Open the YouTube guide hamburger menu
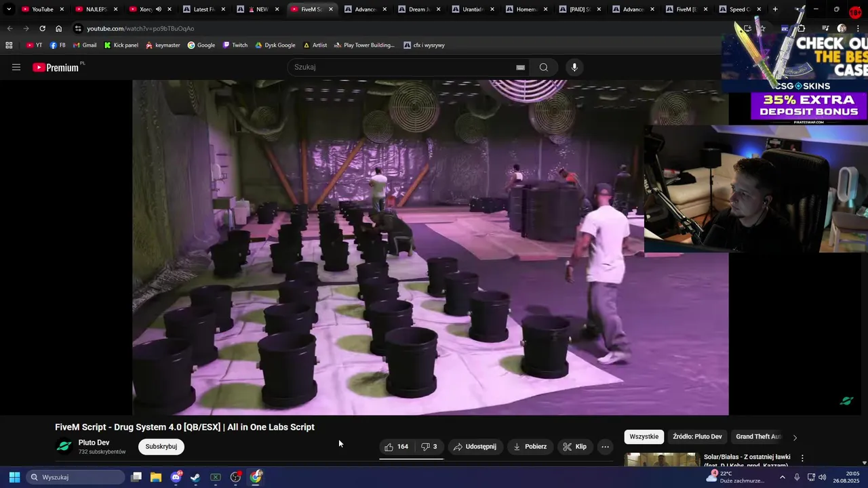868x488 pixels. click(16, 67)
